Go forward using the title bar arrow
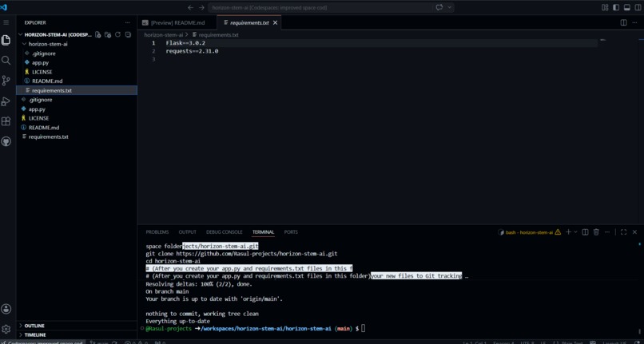 (x=201, y=7)
